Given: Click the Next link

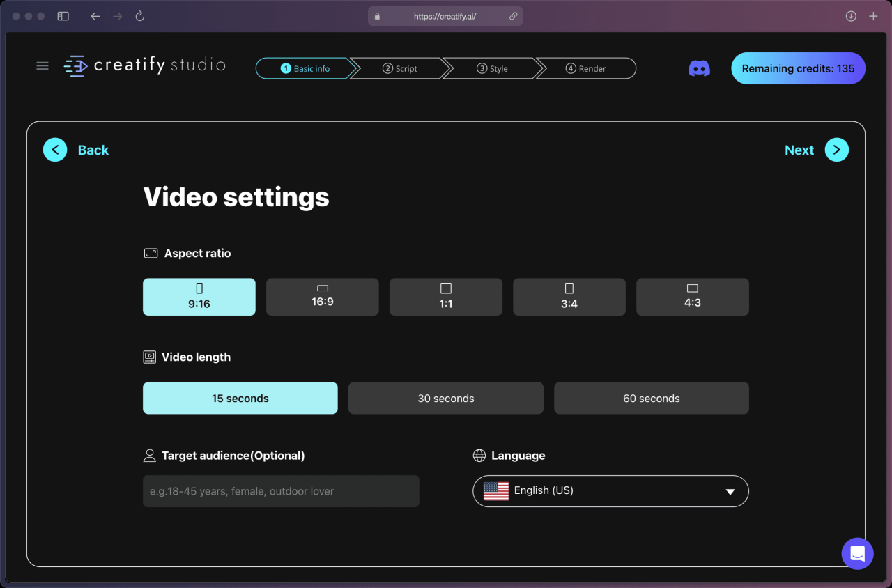Looking at the screenshot, I should tap(799, 149).
